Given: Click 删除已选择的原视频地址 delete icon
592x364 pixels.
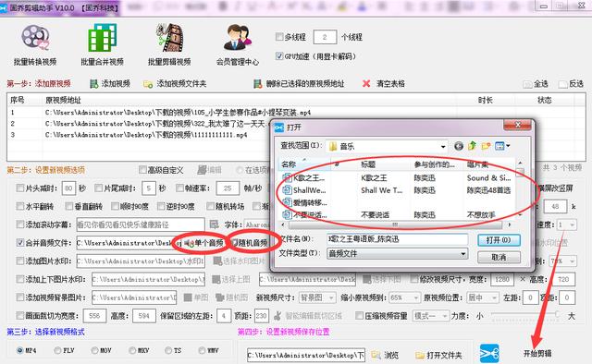Looking at the screenshot, I should 258,84.
